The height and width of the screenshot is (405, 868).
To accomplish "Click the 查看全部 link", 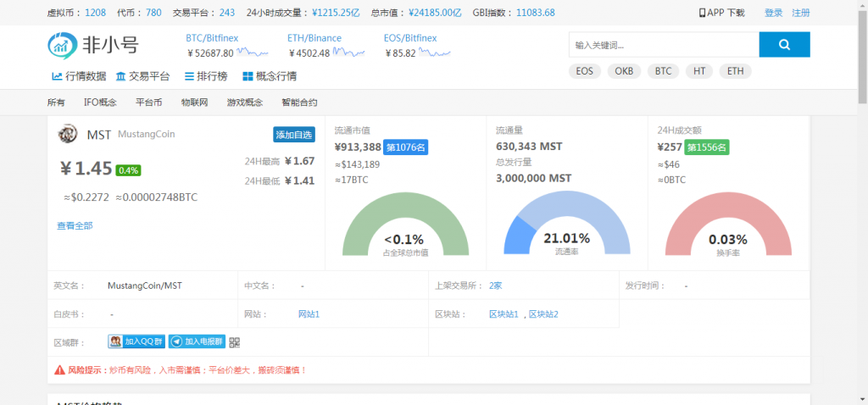I will coord(75,225).
